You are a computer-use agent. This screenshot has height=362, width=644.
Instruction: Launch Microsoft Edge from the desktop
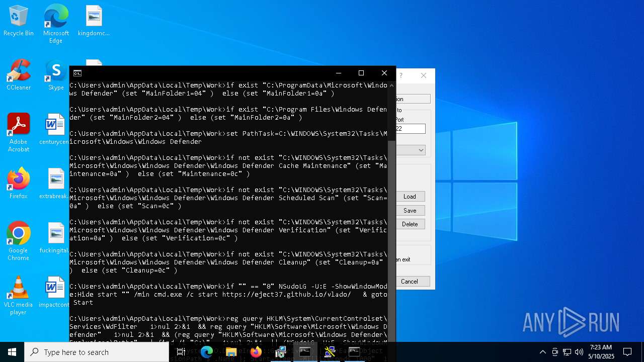tap(56, 24)
